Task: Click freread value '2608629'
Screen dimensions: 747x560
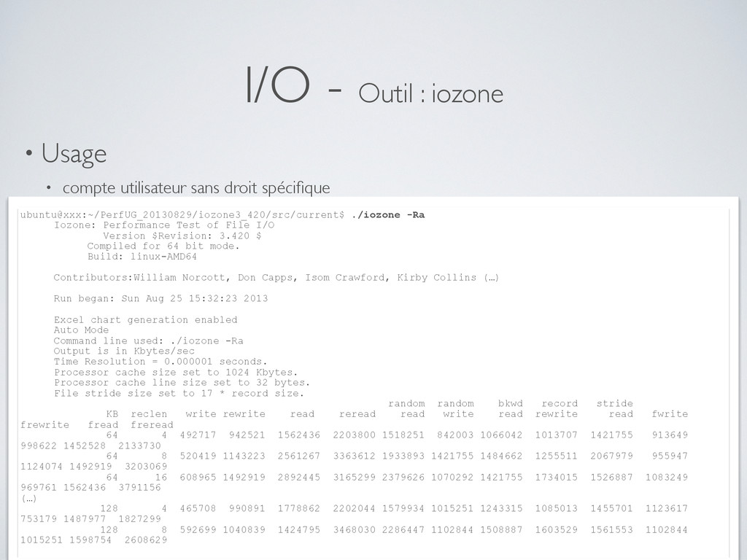Action: [146, 540]
